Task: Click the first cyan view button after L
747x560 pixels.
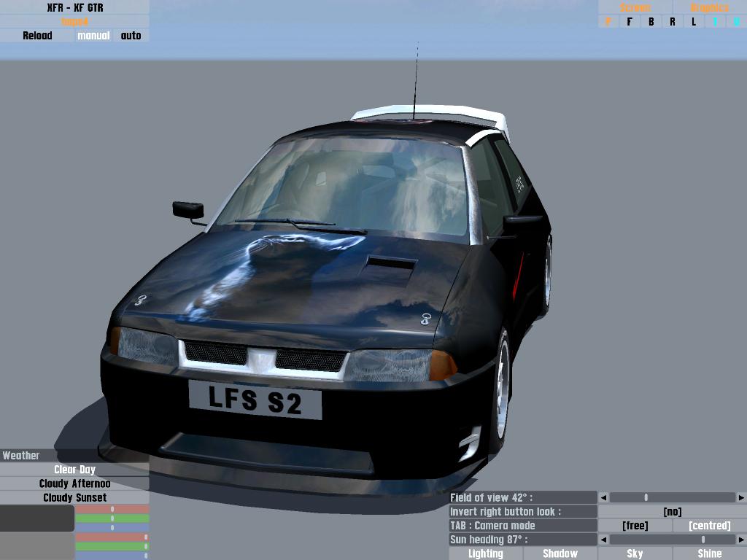Action: (x=715, y=21)
